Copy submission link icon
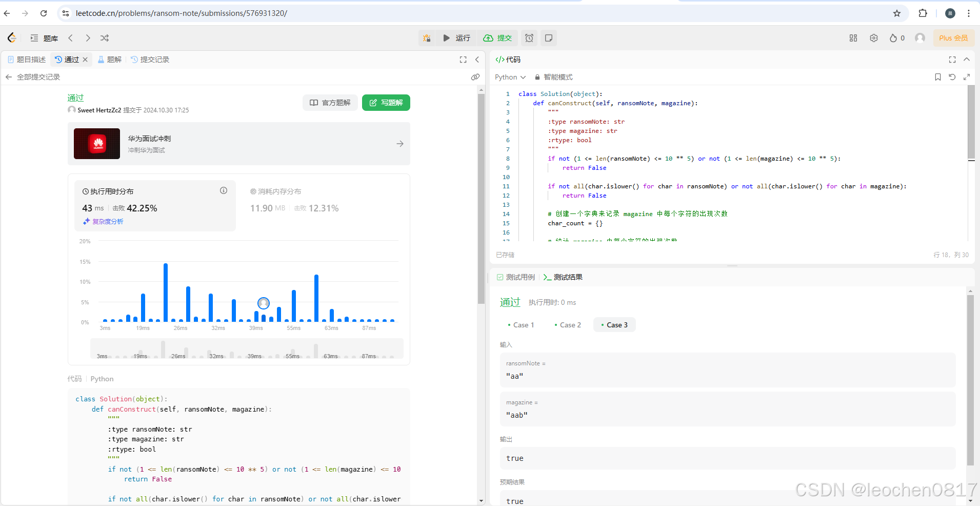 tap(475, 77)
